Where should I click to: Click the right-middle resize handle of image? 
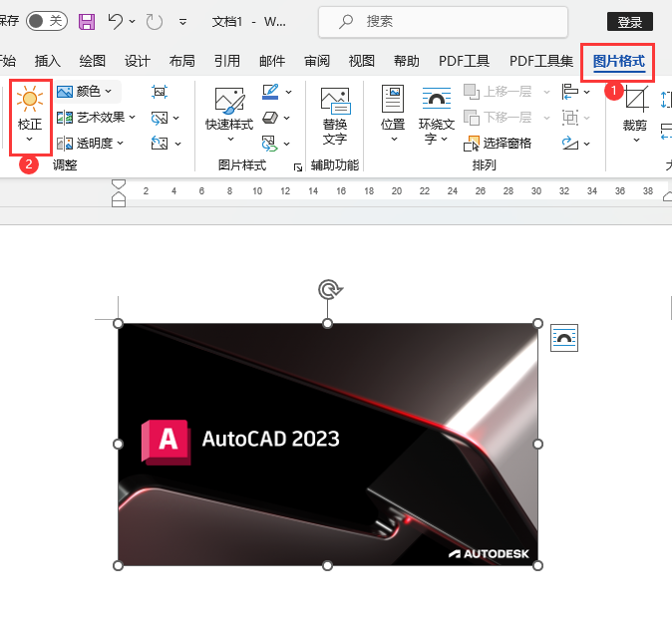click(x=537, y=445)
